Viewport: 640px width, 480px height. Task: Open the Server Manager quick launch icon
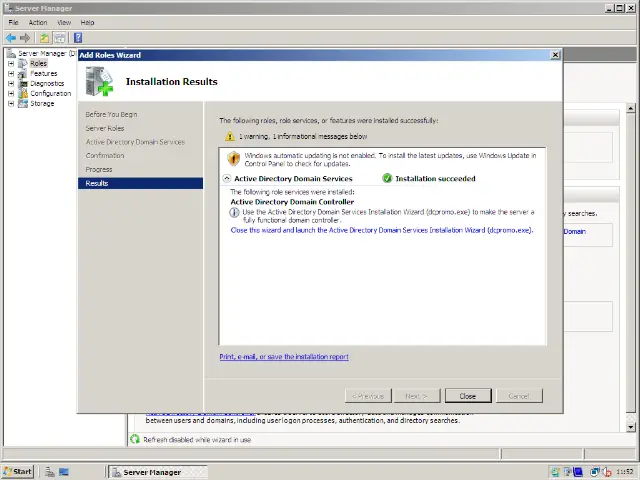pos(50,472)
